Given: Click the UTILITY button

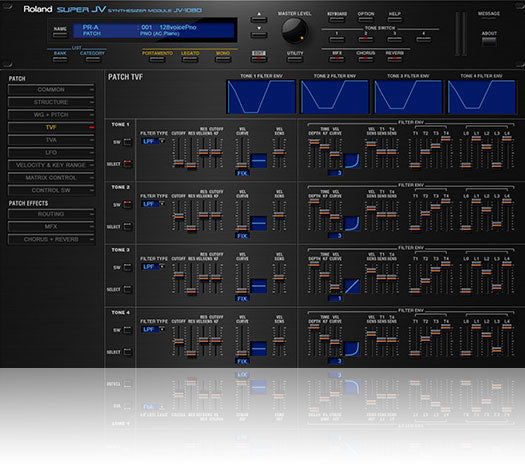Looking at the screenshot, I should pos(295,59).
